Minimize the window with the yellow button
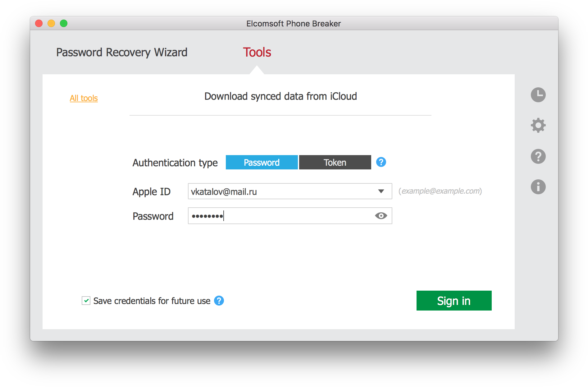The width and height of the screenshot is (588, 387). [x=51, y=23]
